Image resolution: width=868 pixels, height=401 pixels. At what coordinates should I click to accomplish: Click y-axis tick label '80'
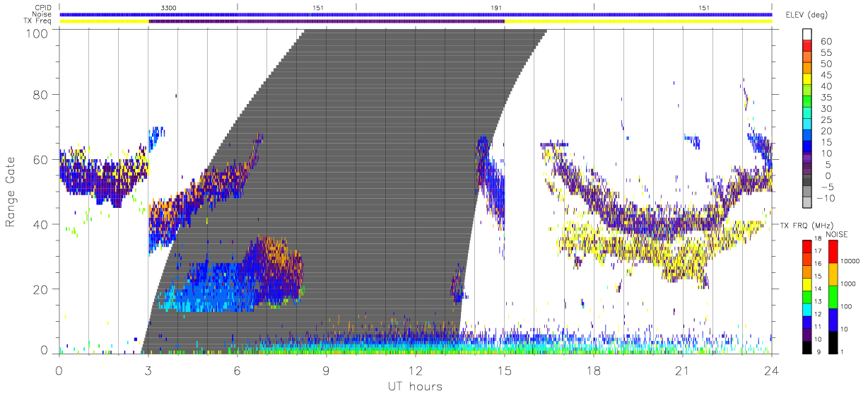coord(42,94)
